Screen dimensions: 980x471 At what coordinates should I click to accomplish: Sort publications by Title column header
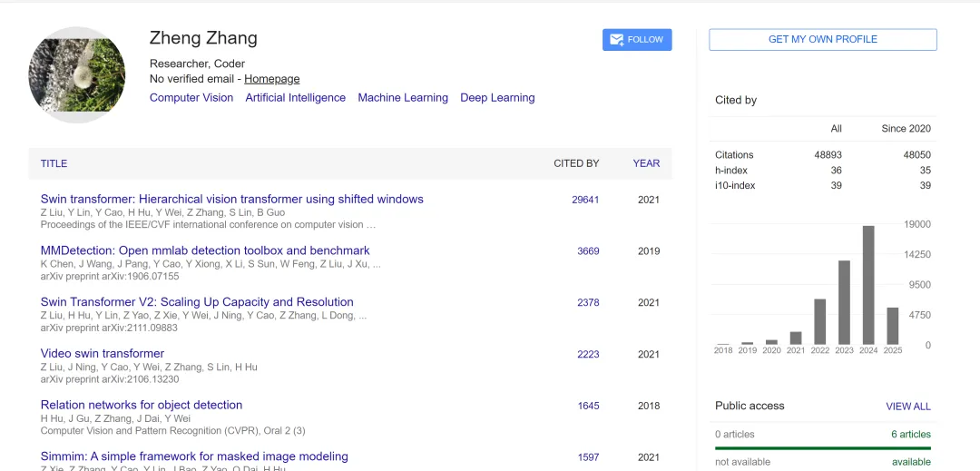pos(54,163)
